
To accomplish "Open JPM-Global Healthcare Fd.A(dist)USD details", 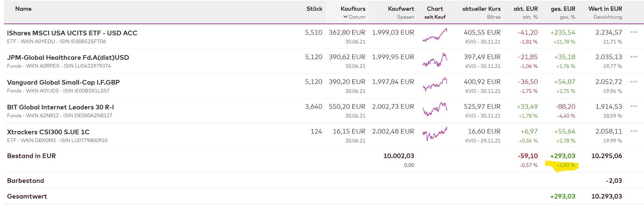I will (68, 57).
